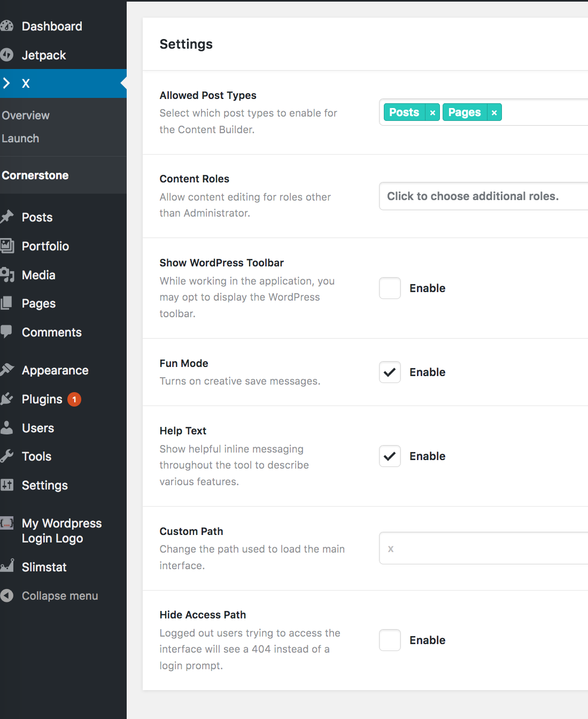Viewport: 588px width, 719px height.
Task: Go to the Overview submenu item
Action: 26,116
